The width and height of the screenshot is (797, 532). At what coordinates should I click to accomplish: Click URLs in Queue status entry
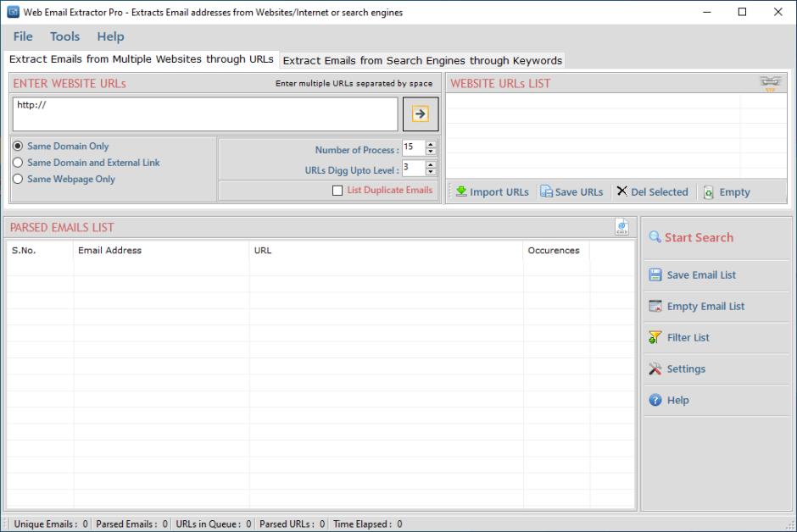[214, 524]
